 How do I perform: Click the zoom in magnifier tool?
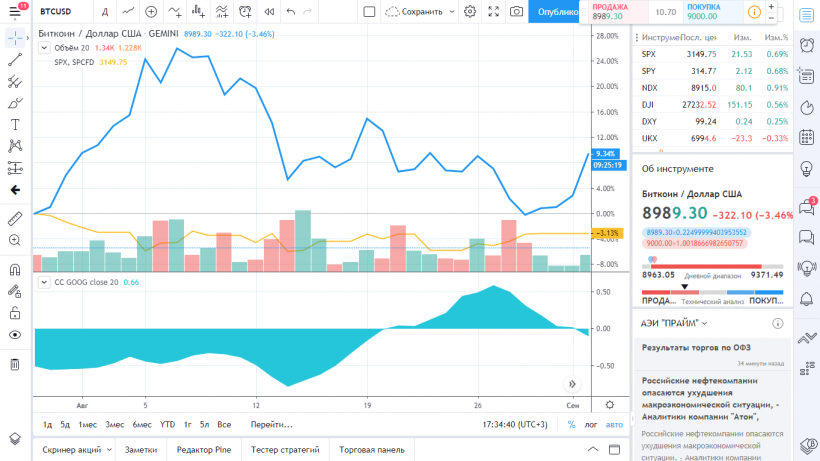tap(15, 241)
